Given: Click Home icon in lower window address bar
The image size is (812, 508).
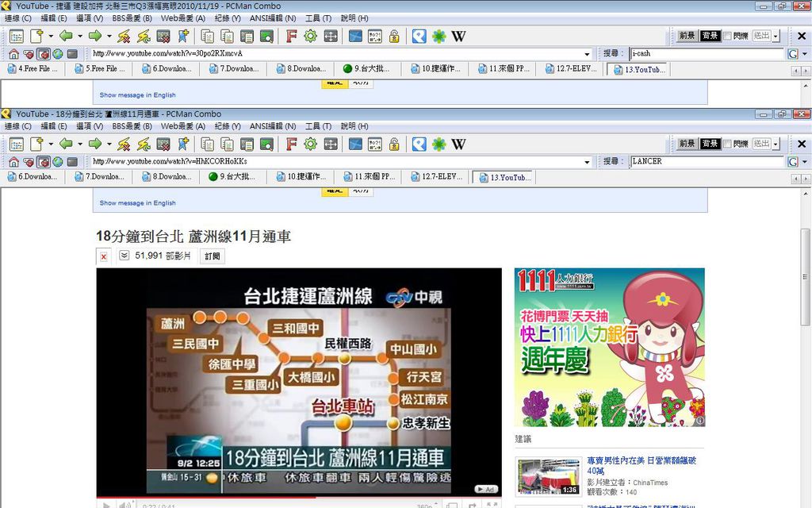Looking at the screenshot, I should (x=14, y=162).
